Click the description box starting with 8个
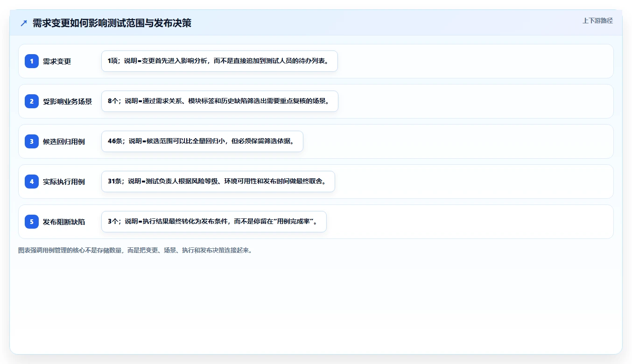Screen dimensions: 632x364 click(219, 101)
